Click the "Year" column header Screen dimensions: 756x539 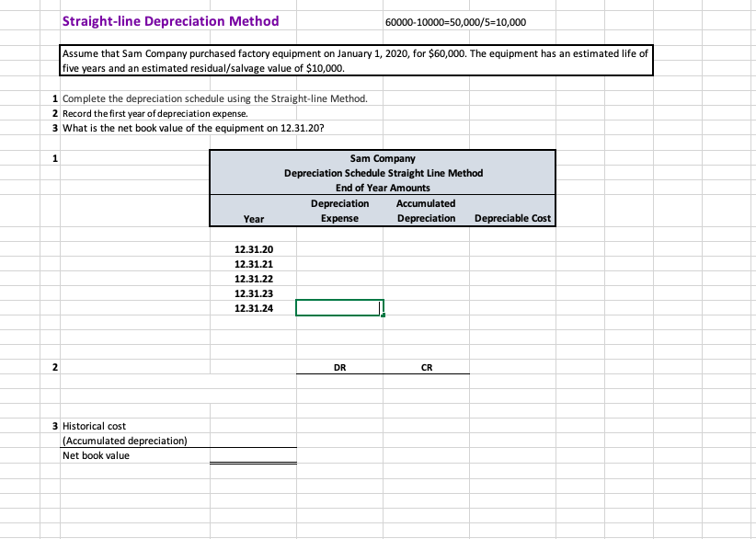tap(253, 219)
